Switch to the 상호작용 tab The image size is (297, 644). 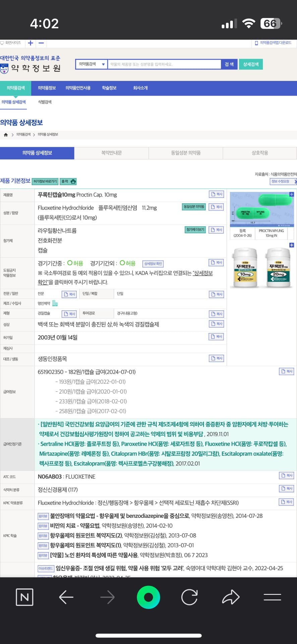pyautogui.click(x=260, y=153)
